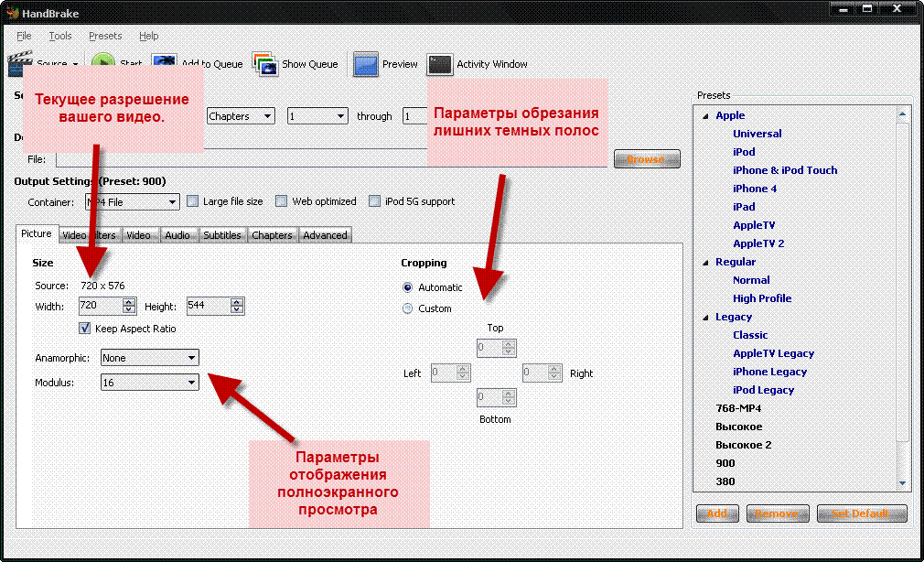
Task: Select the iPhone 4 preset
Action: (x=755, y=189)
